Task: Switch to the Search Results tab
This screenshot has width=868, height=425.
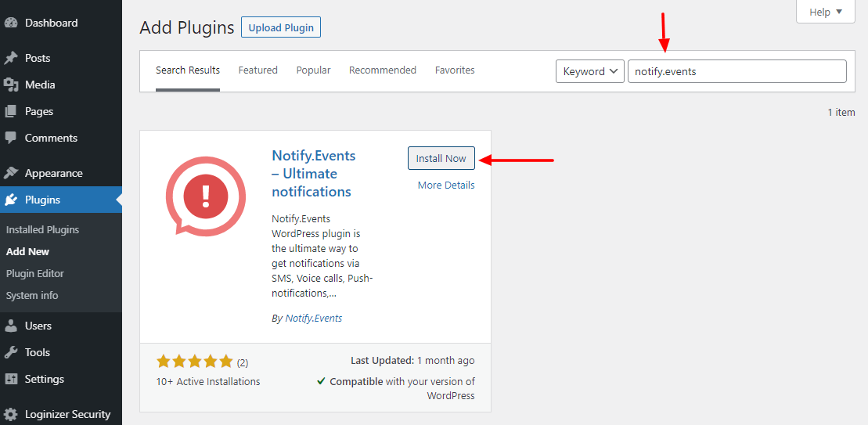Action: coord(188,70)
